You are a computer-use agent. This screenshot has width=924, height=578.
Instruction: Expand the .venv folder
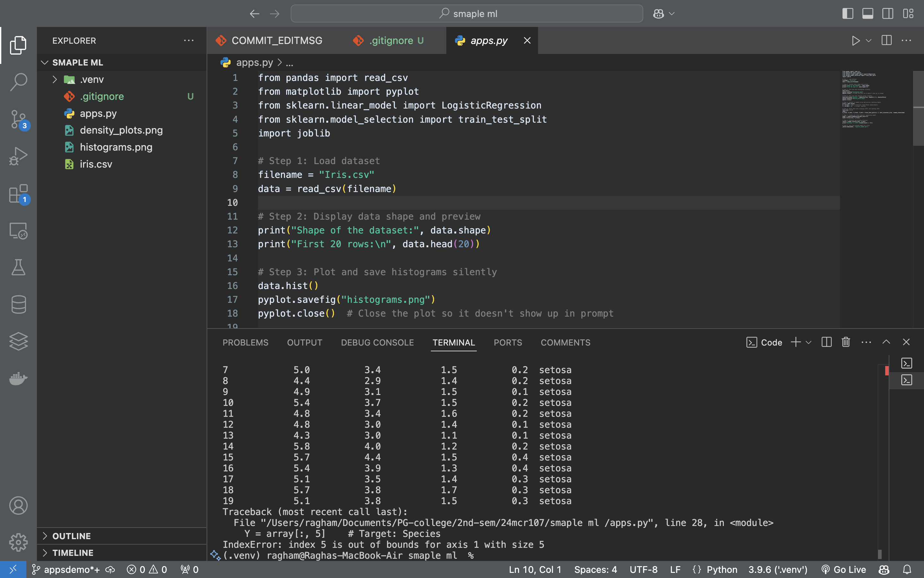click(x=55, y=80)
